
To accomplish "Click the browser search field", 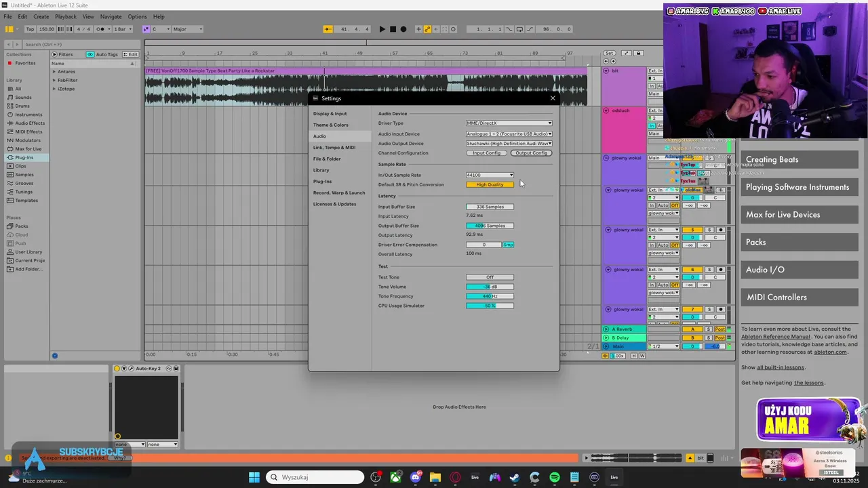I will point(80,44).
